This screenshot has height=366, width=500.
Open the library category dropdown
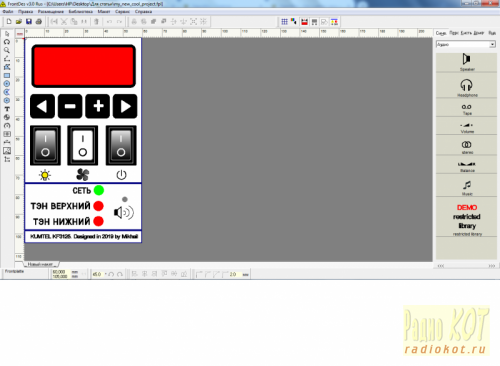click(493, 44)
